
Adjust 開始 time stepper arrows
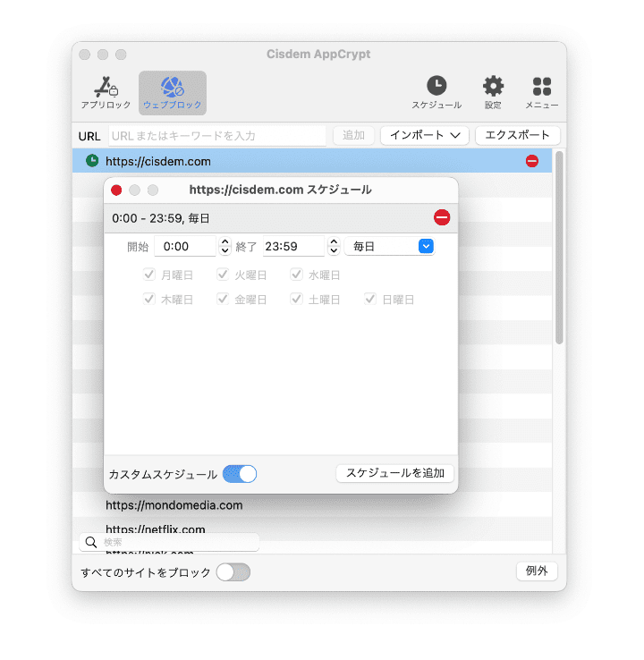(225, 246)
